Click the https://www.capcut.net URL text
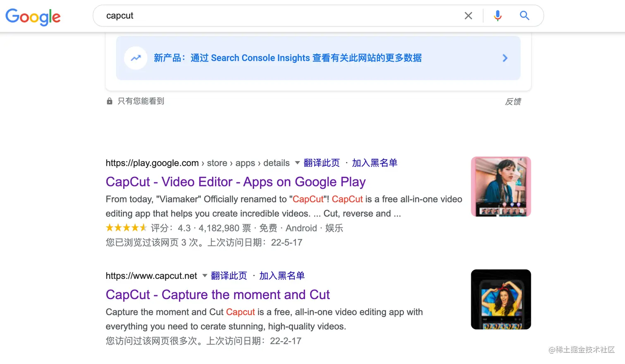 point(151,276)
